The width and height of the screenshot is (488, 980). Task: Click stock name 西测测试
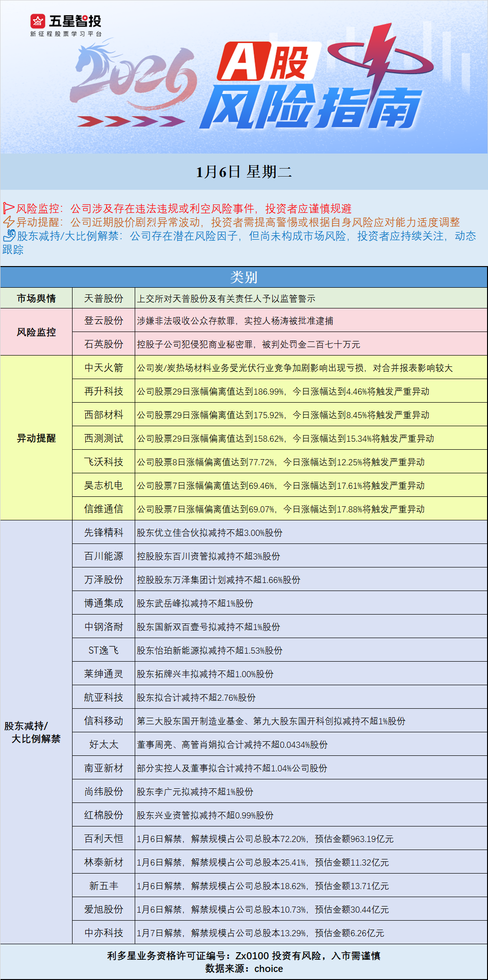(104, 438)
